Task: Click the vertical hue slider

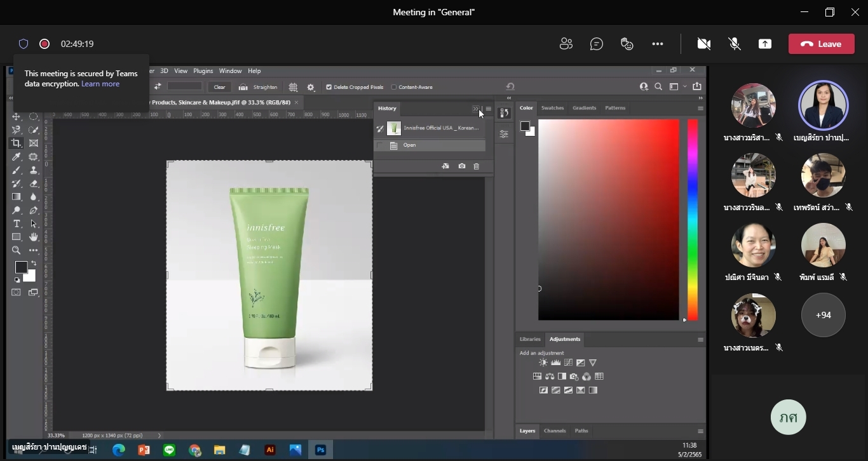Action: 693,220
